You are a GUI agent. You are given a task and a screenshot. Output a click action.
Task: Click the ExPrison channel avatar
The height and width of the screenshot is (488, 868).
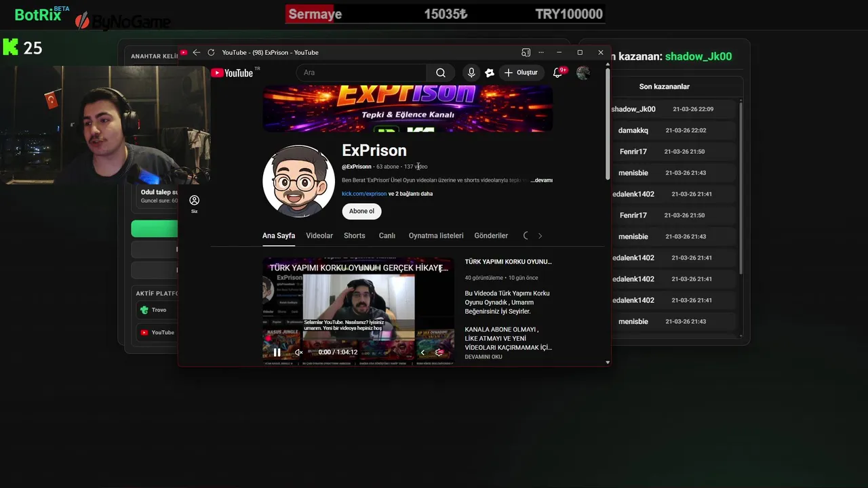(x=298, y=181)
